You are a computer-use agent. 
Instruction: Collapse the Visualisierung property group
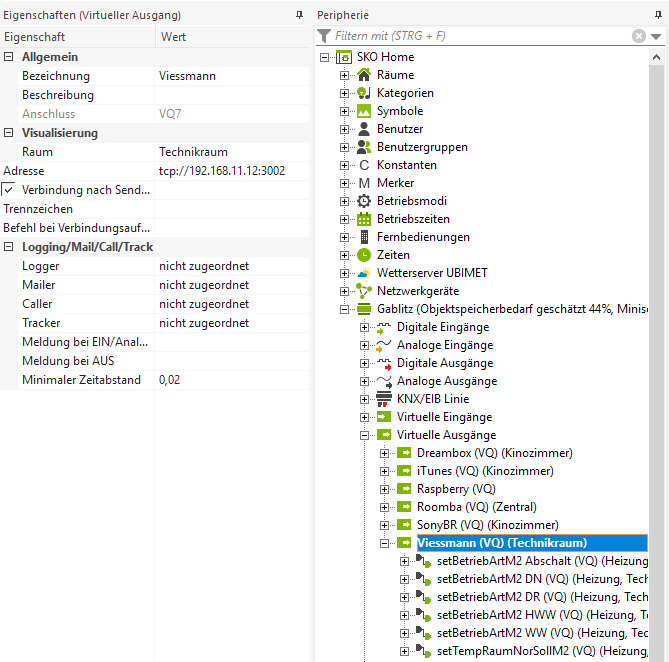[9, 133]
